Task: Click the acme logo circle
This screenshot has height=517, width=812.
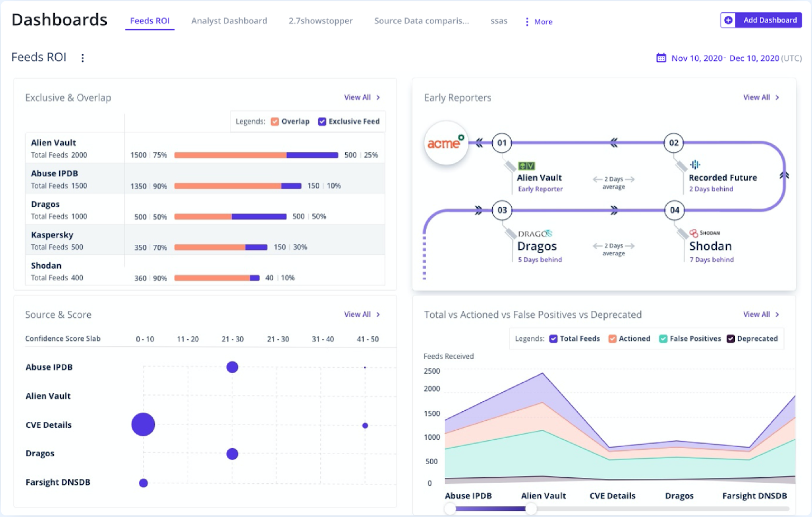Action: click(x=446, y=143)
